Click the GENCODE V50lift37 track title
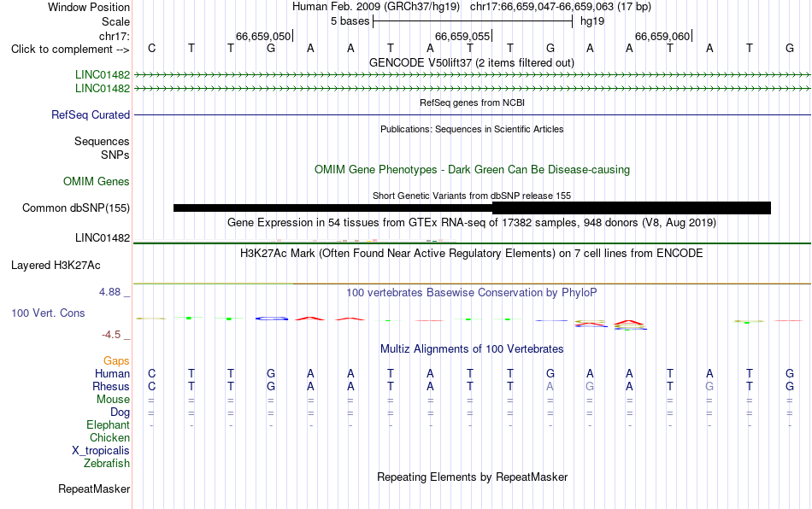Viewport: 812px width, 509px height. click(x=472, y=62)
